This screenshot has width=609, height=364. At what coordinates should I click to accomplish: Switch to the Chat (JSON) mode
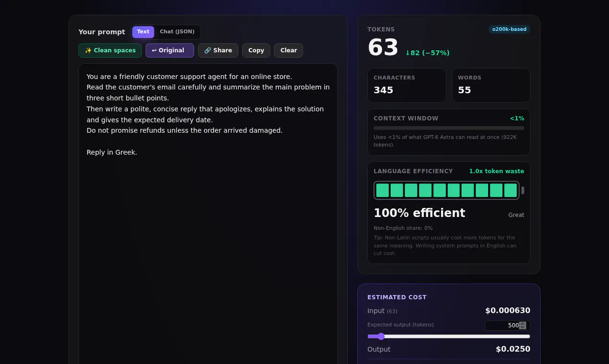[177, 32]
